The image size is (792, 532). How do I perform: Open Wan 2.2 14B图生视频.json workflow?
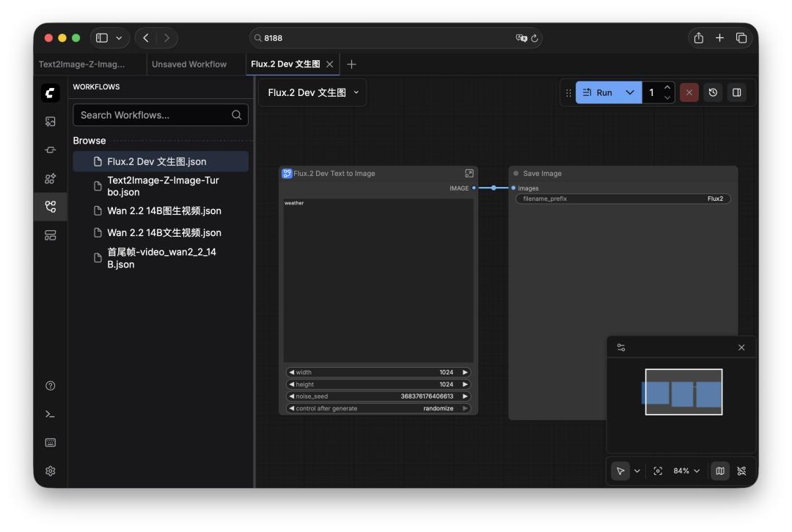pos(164,211)
